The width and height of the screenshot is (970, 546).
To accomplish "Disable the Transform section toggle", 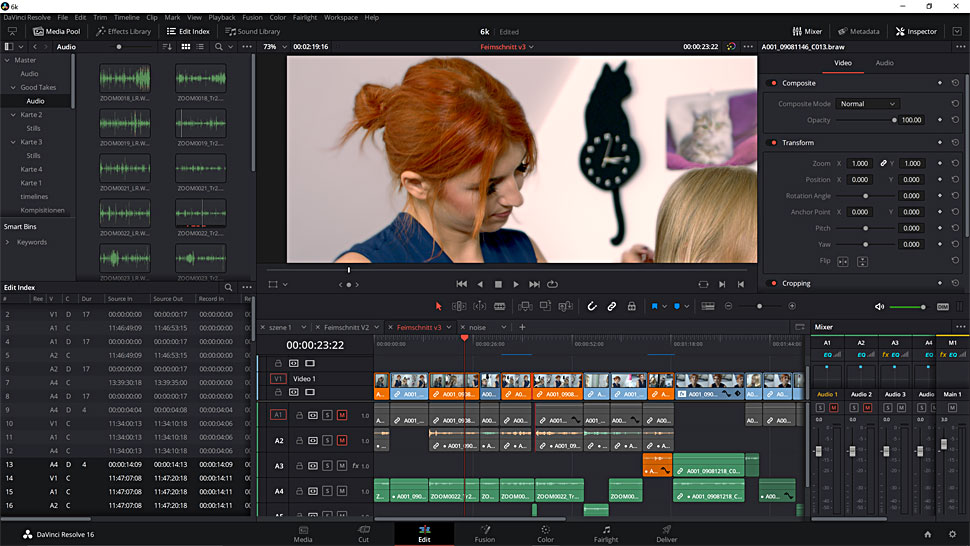I will [x=774, y=143].
